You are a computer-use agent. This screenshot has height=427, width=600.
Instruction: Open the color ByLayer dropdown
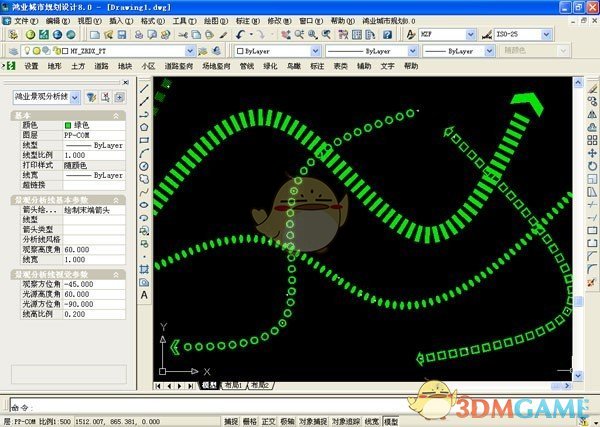click(315, 51)
